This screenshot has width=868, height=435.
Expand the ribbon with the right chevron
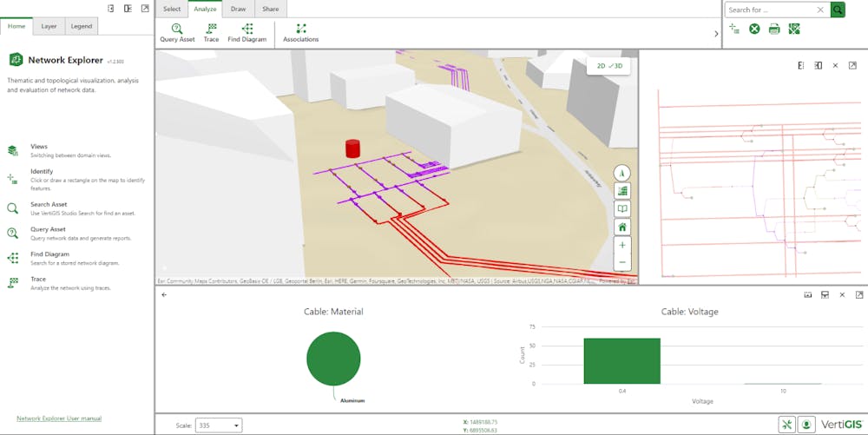click(716, 34)
